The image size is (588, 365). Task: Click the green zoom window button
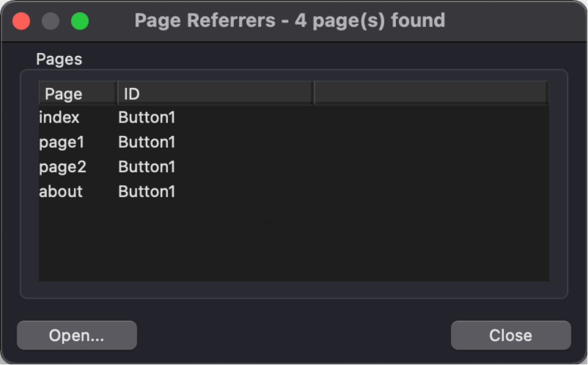[x=80, y=20]
